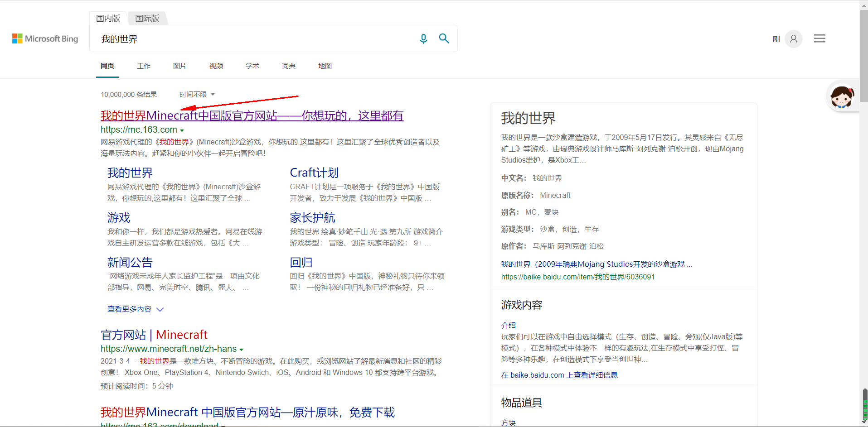Open Baidu Baike 我的世界 (2009年瑞典Mojang link
The image size is (868, 427).
tap(596, 264)
